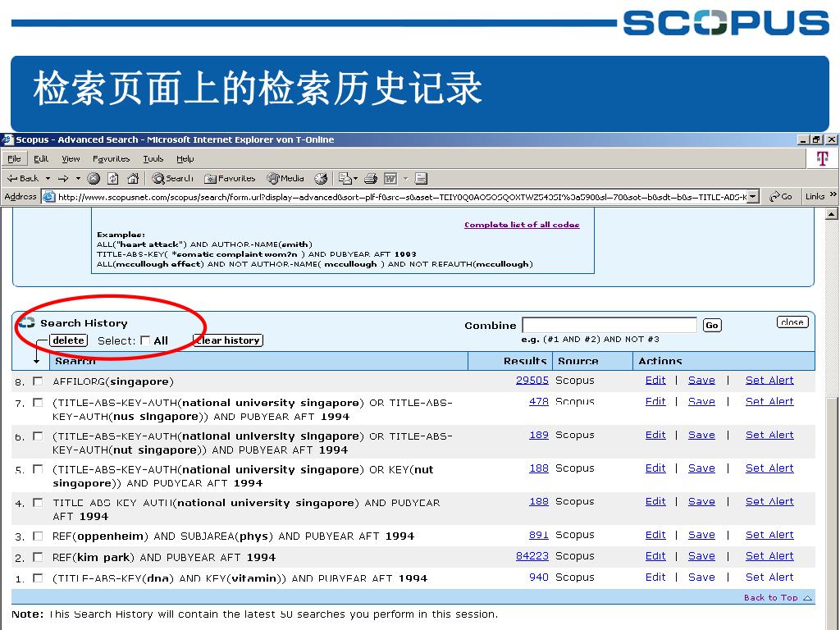The height and width of the screenshot is (630, 840).
Task: Open the Media toolbar button
Action: [x=285, y=178]
